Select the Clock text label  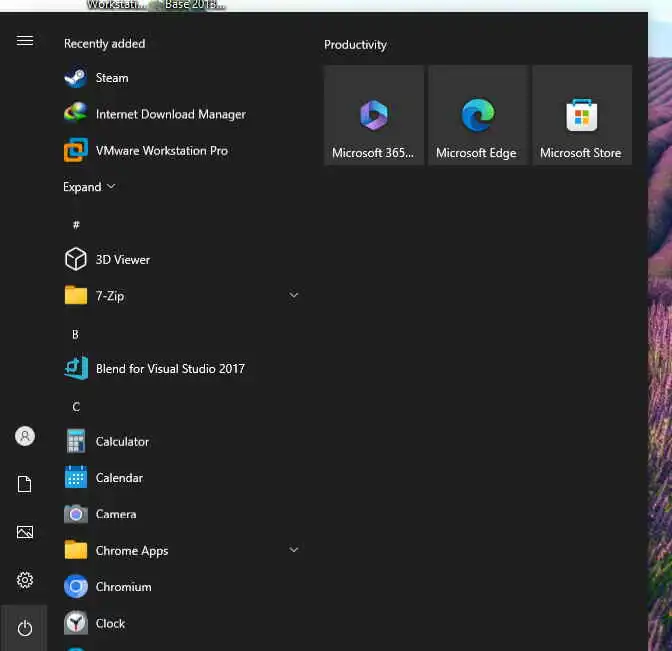click(x=110, y=623)
